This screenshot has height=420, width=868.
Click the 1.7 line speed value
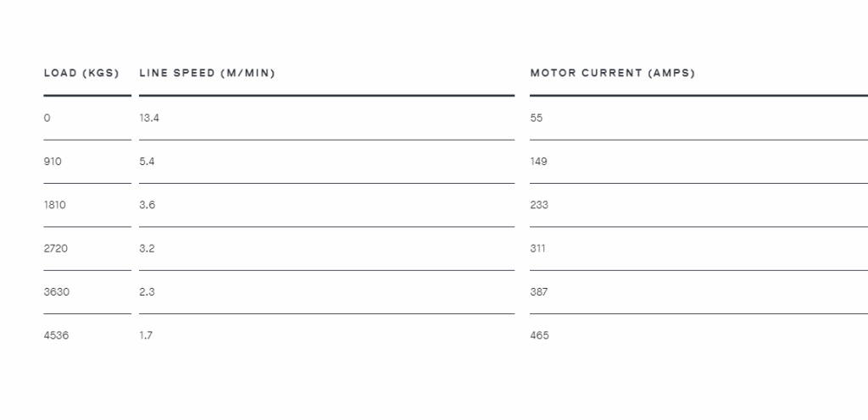pyautogui.click(x=146, y=335)
